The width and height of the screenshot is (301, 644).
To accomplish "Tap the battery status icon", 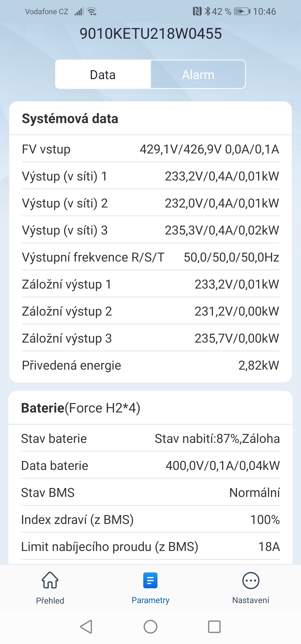I will coord(242,11).
